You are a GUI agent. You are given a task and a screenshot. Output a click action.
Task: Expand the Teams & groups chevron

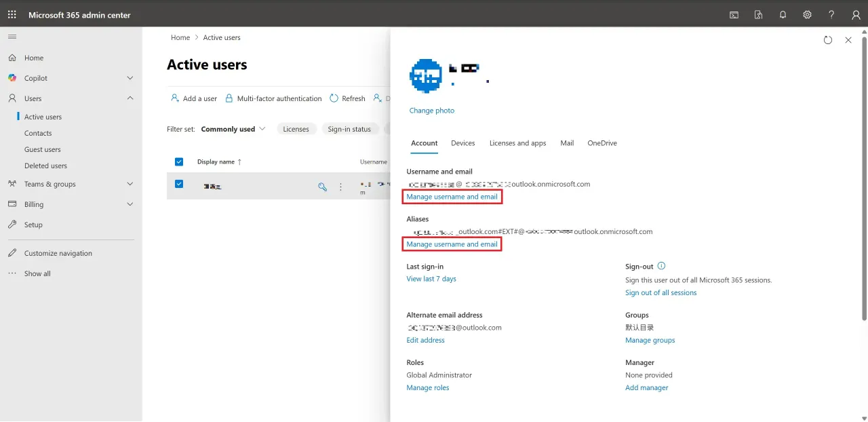[130, 184]
